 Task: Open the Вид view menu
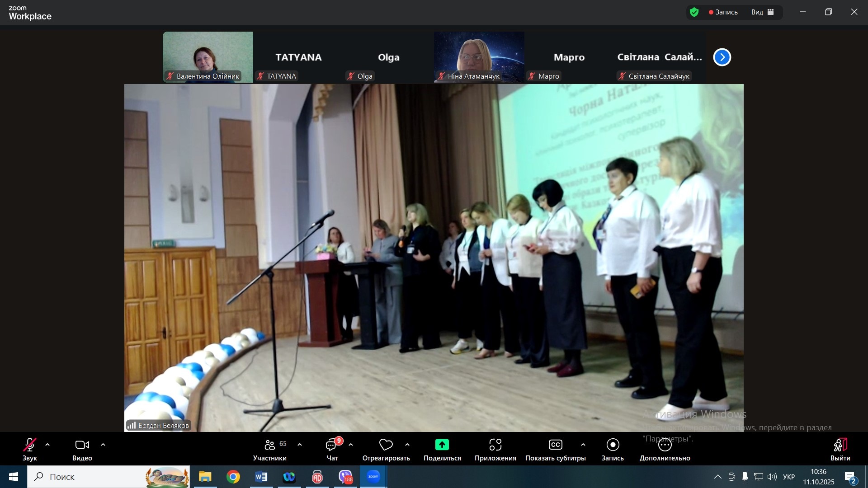[763, 12]
